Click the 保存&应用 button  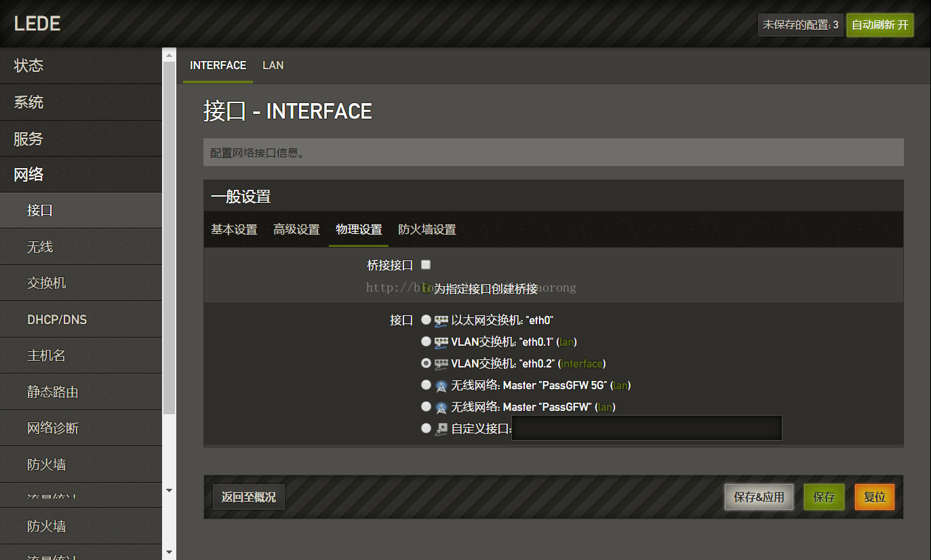(x=759, y=497)
